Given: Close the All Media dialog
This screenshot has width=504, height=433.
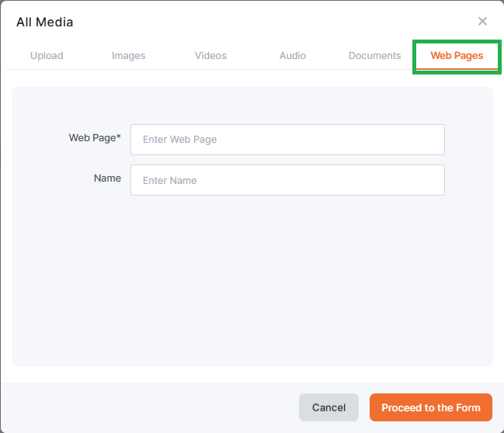Looking at the screenshot, I should tap(482, 22).
